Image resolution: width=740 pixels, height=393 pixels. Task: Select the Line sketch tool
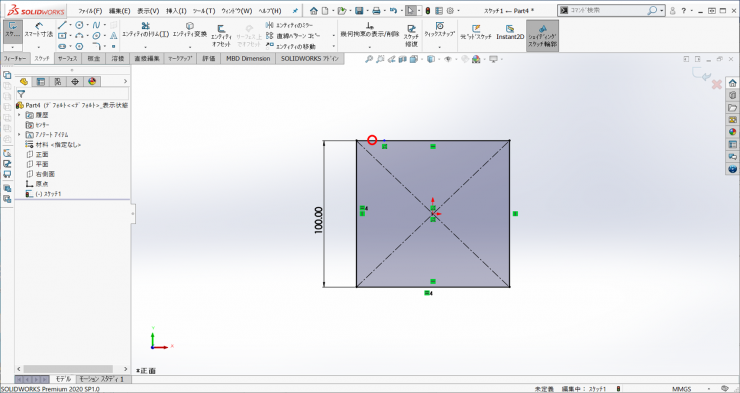pos(62,25)
